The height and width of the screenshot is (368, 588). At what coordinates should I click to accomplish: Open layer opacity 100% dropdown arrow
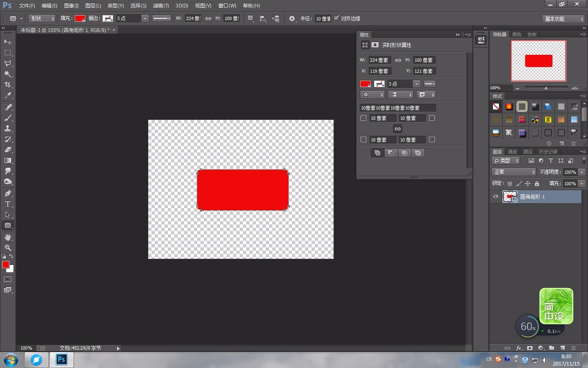(582, 172)
